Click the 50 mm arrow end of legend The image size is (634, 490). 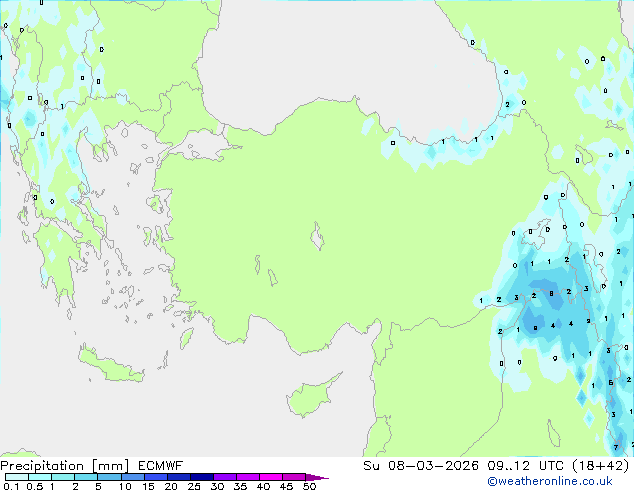coord(317,477)
